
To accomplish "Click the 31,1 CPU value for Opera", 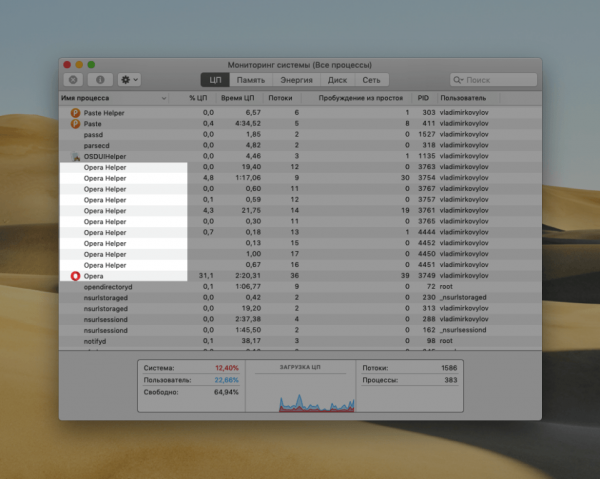I will (206, 276).
